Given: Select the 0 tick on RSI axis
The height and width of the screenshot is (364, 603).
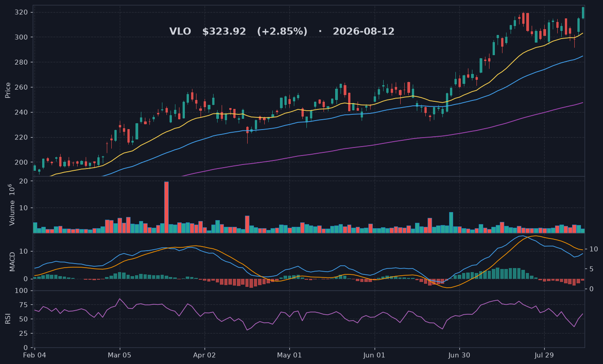Looking at the screenshot, I should tap(26, 348).
